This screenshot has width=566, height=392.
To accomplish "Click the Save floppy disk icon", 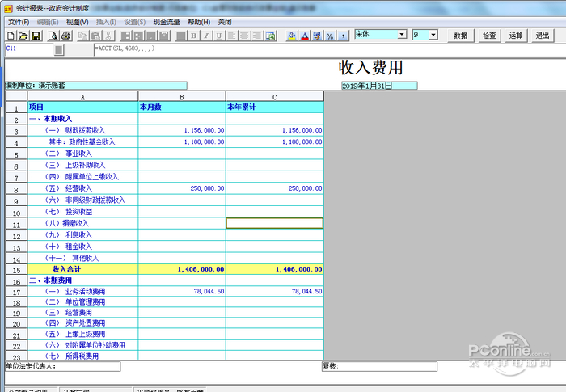I will (36, 36).
